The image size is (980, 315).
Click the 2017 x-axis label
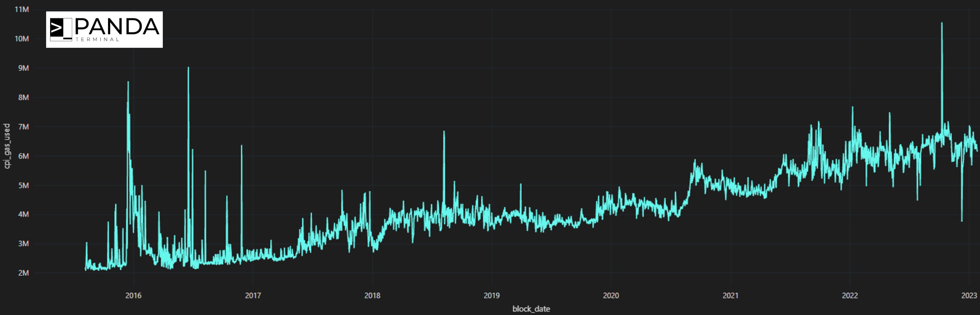click(253, 295)
